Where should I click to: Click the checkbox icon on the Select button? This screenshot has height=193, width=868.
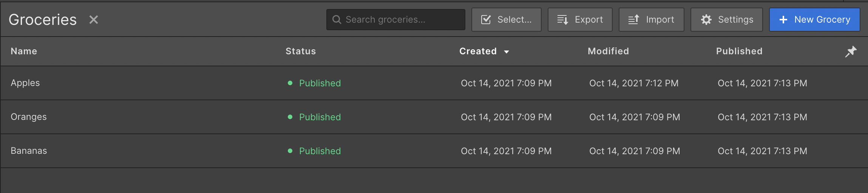486,20
